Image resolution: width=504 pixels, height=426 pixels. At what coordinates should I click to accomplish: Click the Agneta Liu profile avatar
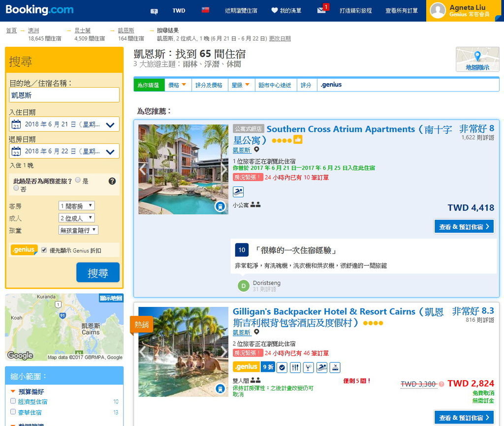438,11
